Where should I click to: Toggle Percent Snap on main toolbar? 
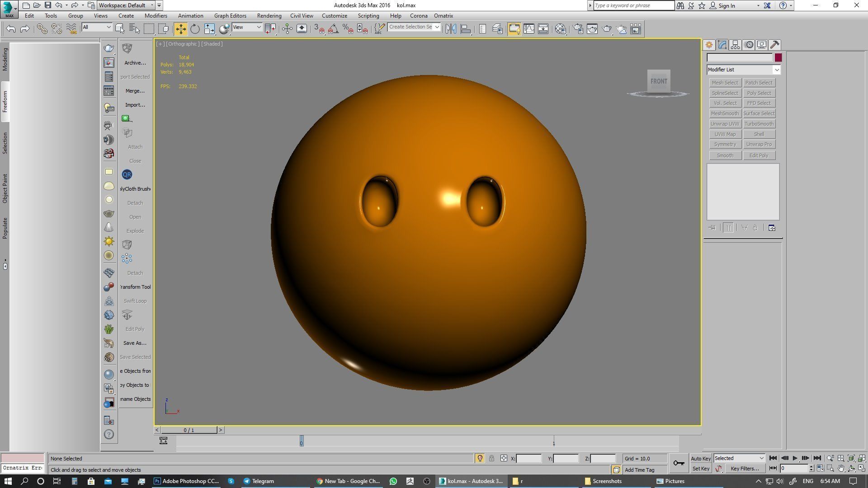tap(348, 29)
